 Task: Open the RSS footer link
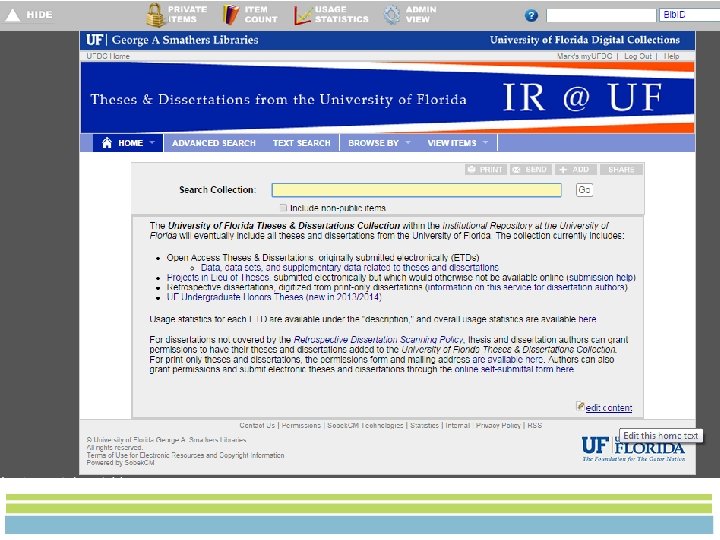[534, 425]
